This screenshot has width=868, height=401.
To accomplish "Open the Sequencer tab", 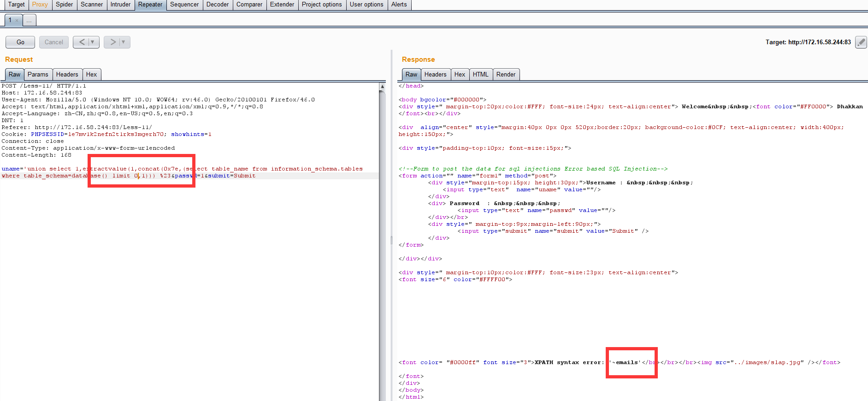I will [184, 5].
